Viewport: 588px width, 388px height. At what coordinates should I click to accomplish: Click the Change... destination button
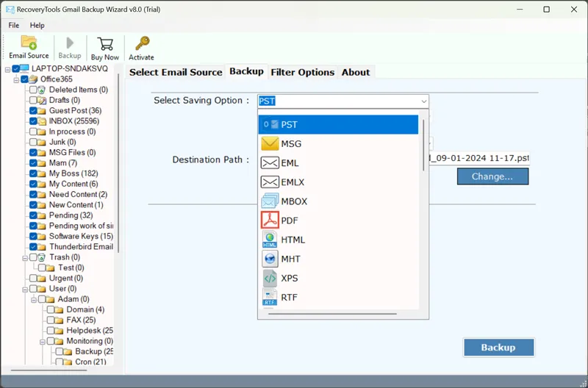coord(492,176)
